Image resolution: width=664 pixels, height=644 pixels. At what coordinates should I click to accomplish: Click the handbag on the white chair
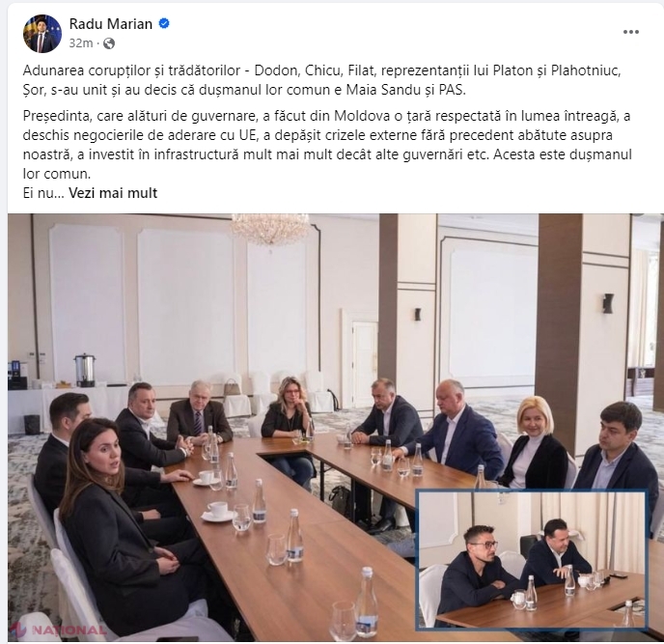point(232,387)
